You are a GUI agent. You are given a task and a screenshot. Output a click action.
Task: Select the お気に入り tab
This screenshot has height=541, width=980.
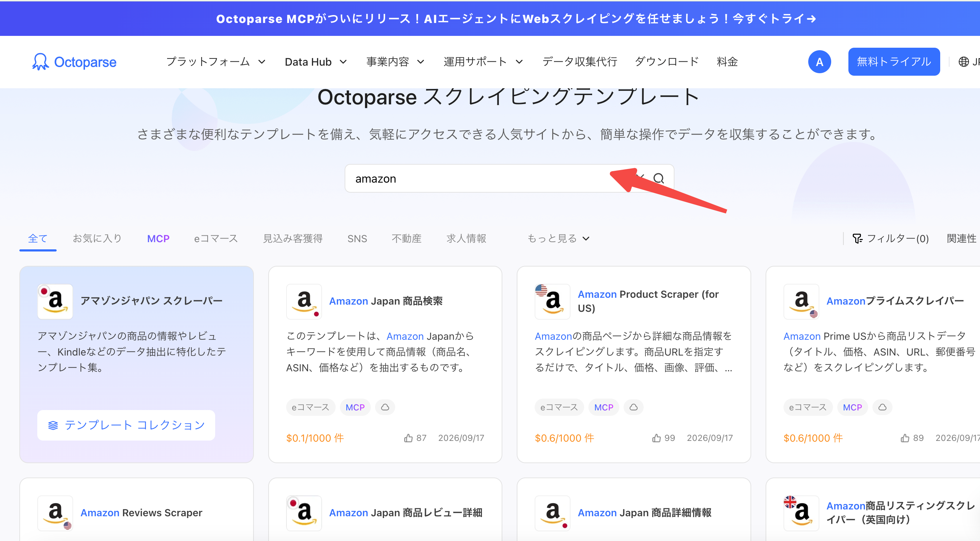97,239
